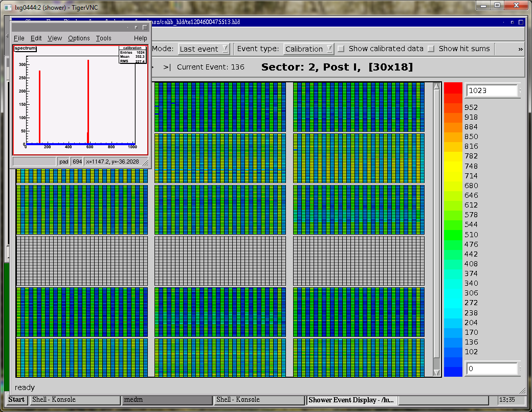Switch to medm taskbar entry
The image size is (532, 412).
click(x=167, y=400)
